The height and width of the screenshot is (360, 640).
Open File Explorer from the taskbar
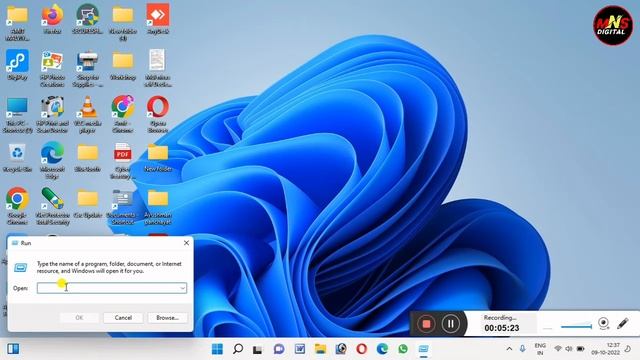(x=320, y=349)
